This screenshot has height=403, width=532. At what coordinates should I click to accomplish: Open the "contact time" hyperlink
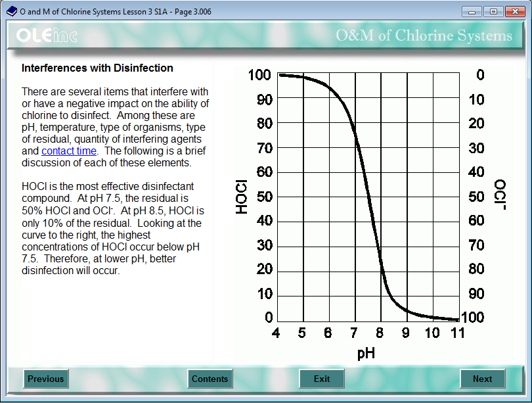tap(68, 151)
